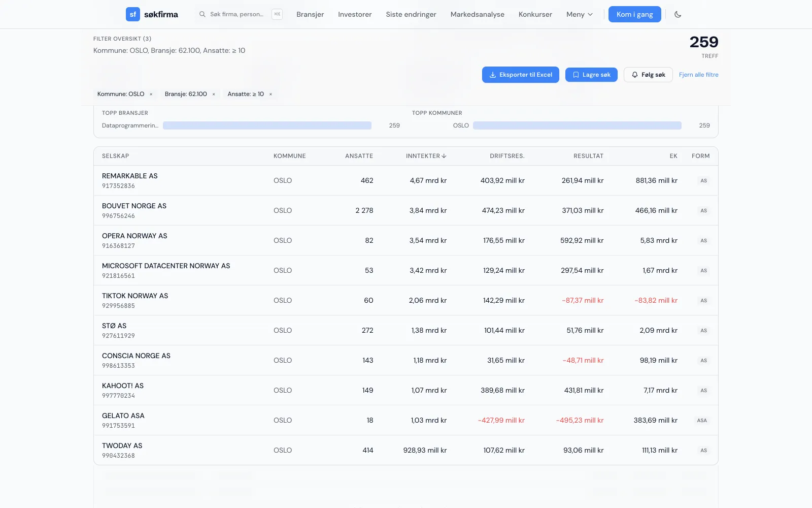The height and width of the screenshot is (508, 812).
Task: Click the 259 treff count
Action: pyautogui.click(x=704, y=42)
